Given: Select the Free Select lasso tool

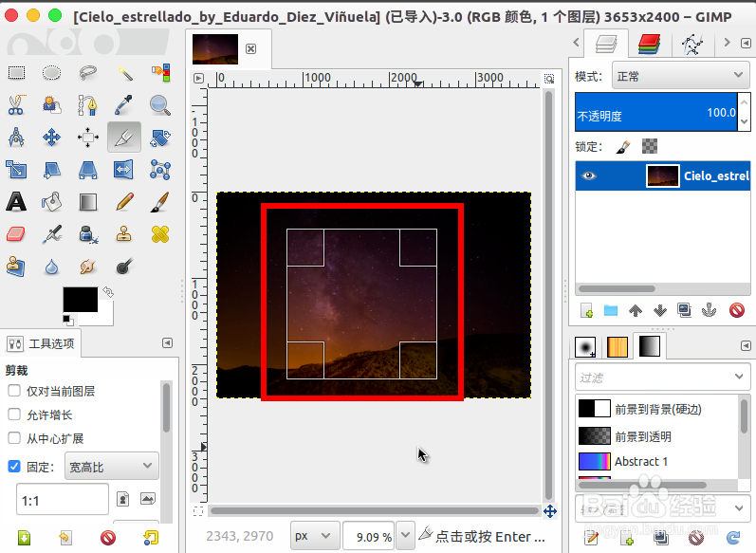Looking at the screenshot, I should coord(88,73).
